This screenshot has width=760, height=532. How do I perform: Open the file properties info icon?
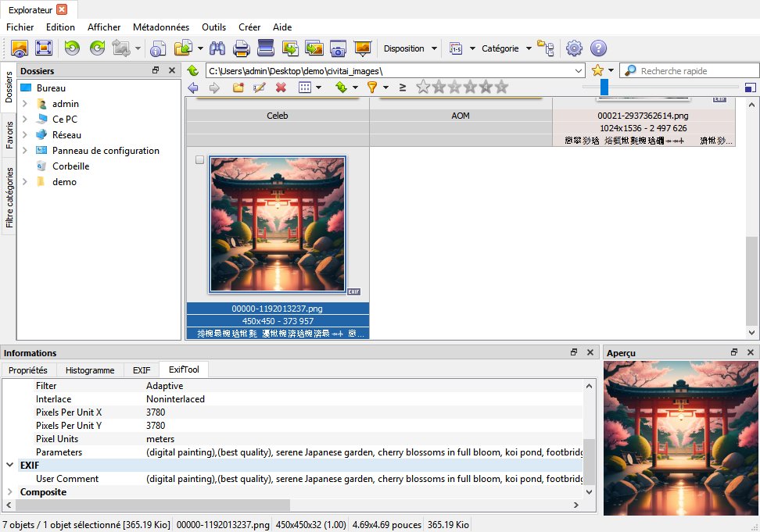(158, 48)
